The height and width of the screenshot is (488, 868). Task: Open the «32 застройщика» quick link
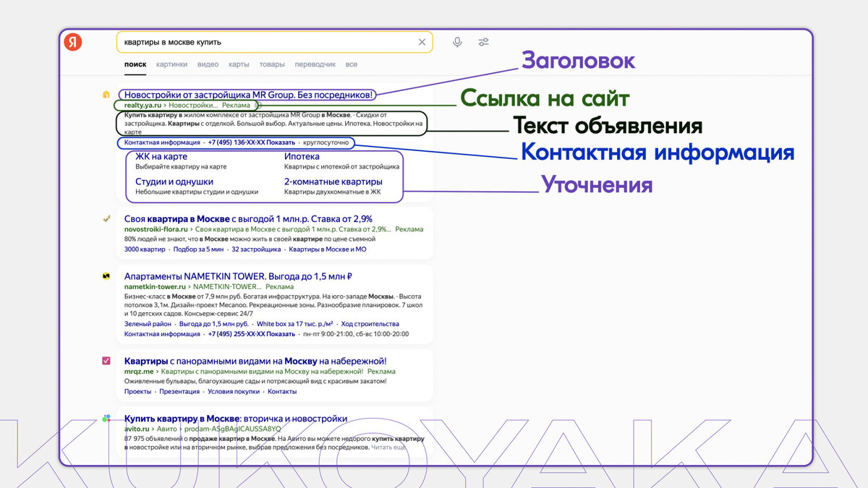[x=256, y=249]
